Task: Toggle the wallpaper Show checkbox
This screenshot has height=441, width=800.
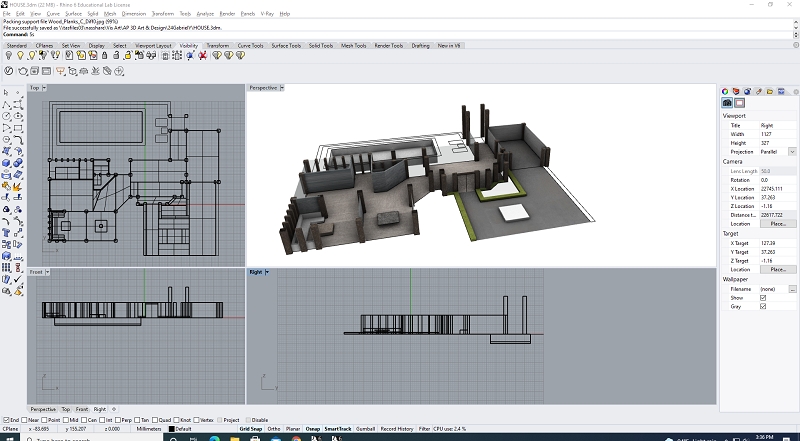Action: click(763, 297)
